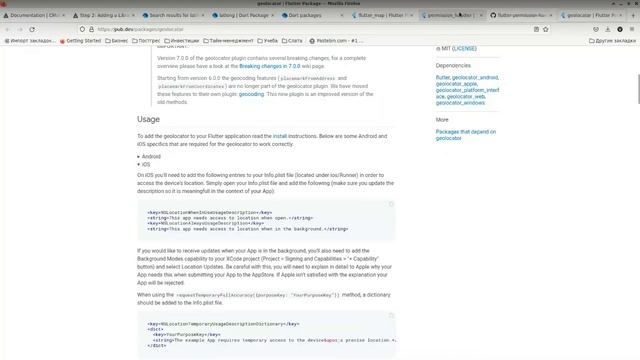This screenshot has height=360, width=640.
Task: Close the Search results tab
Action: pos(203,15)
